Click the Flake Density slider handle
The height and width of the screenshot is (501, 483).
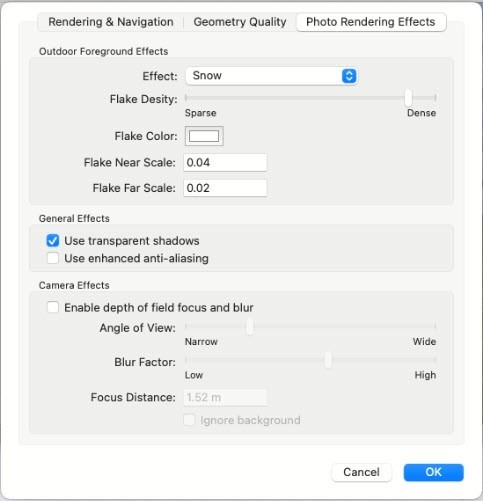(x=408, y=97)
